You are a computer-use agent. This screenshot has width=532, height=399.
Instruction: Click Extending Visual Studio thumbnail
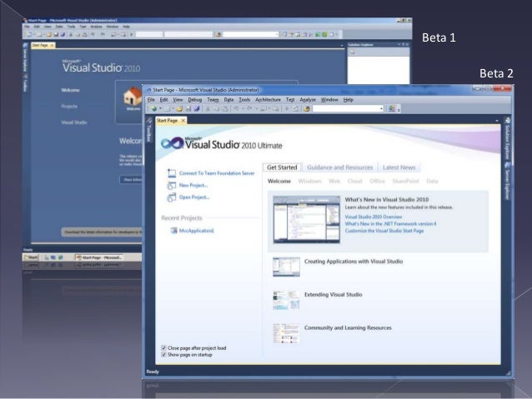click(x=286, y=300)
